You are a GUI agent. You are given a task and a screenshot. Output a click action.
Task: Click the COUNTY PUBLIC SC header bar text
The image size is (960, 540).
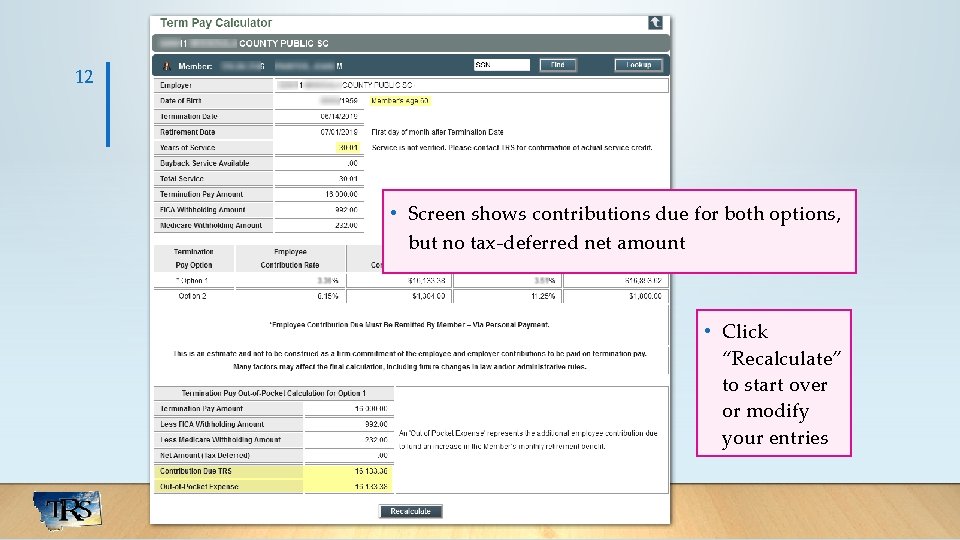click(x=283, y=43)
